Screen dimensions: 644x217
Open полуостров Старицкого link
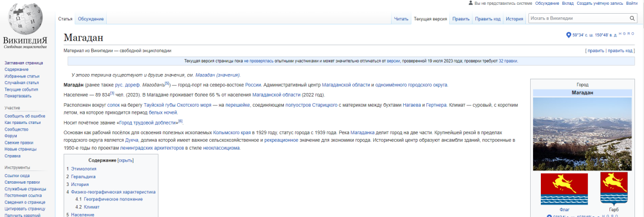(311, 105)
